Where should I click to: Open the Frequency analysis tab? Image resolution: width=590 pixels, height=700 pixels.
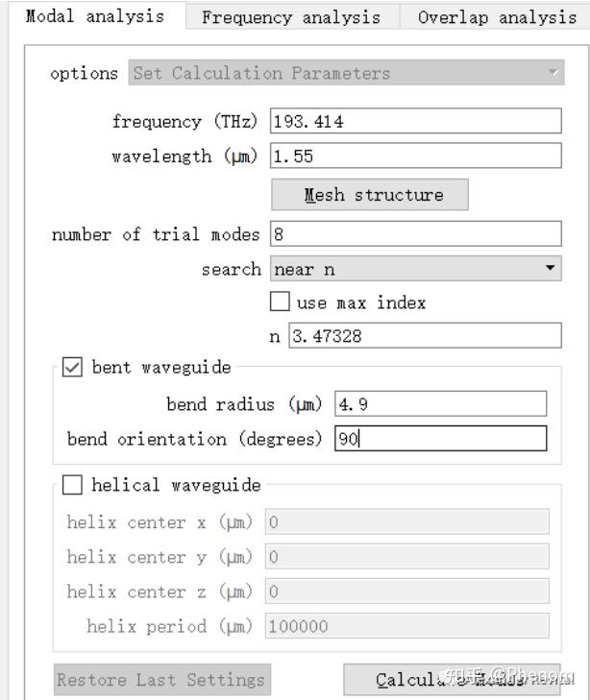tap(290, 17)
